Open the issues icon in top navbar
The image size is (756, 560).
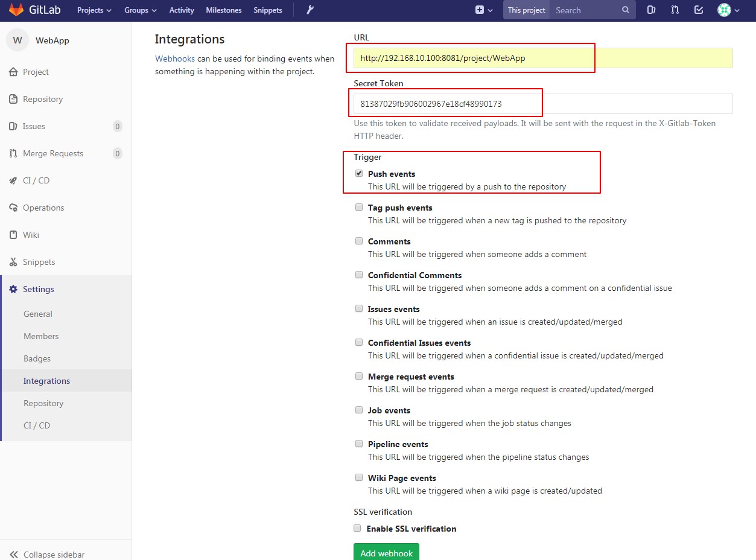pos(652,10)
